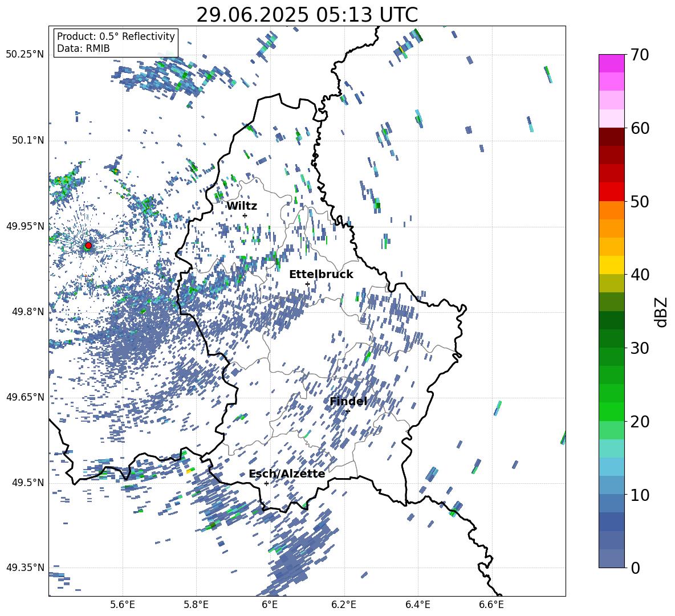This screenshot has width=675, height=616.
Task: Click the 6.4°E longitude label
Action: click(417, 605)
